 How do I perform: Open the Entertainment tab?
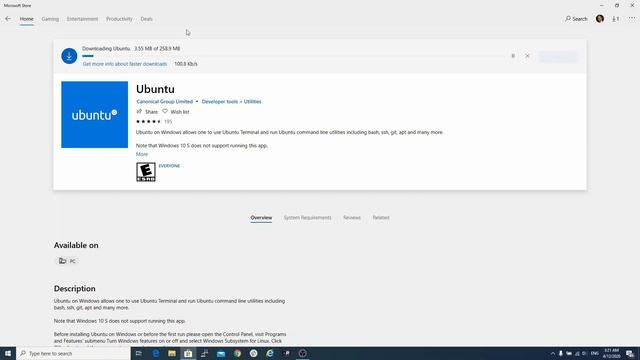82,19
